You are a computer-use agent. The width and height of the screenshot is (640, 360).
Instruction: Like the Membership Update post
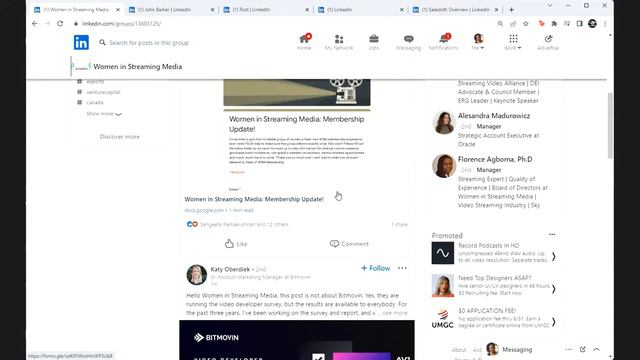coord(236,244)
